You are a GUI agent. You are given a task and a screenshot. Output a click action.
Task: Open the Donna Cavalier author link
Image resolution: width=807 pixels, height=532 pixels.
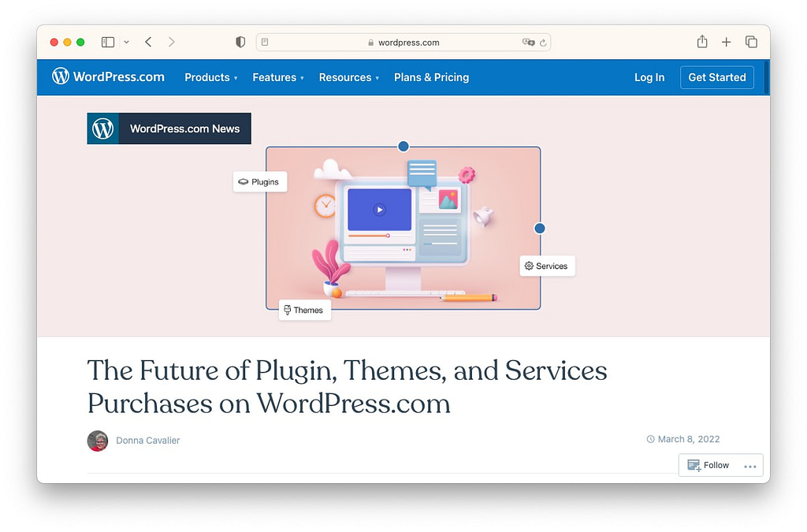(x=147, y=441)
